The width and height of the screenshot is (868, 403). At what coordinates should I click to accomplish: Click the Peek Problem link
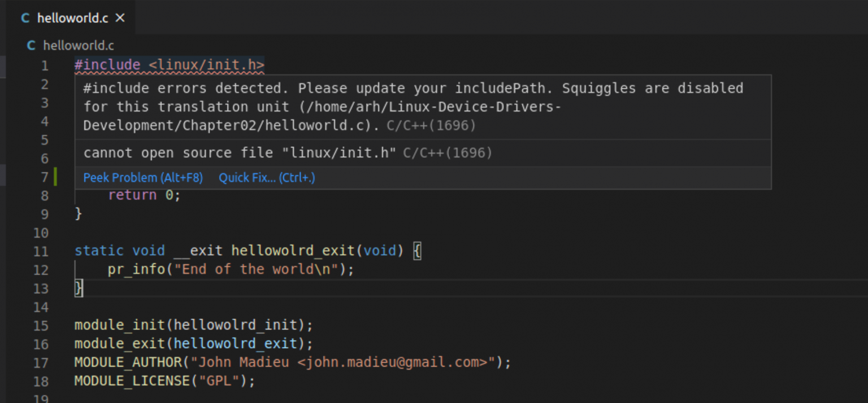click(143, 178)
